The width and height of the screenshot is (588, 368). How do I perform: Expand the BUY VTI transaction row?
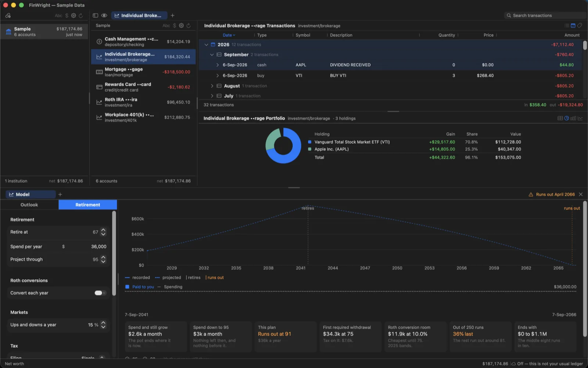(x=218, y=75)
